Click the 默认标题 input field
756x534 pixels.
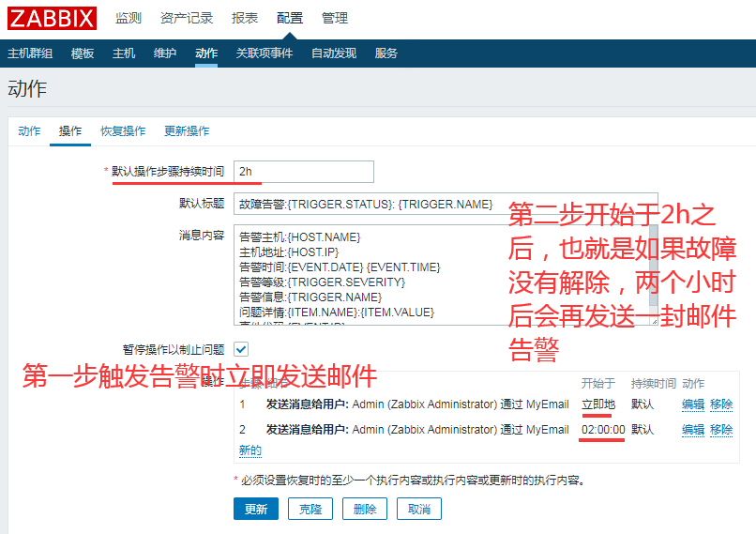(x=446, y=204)
